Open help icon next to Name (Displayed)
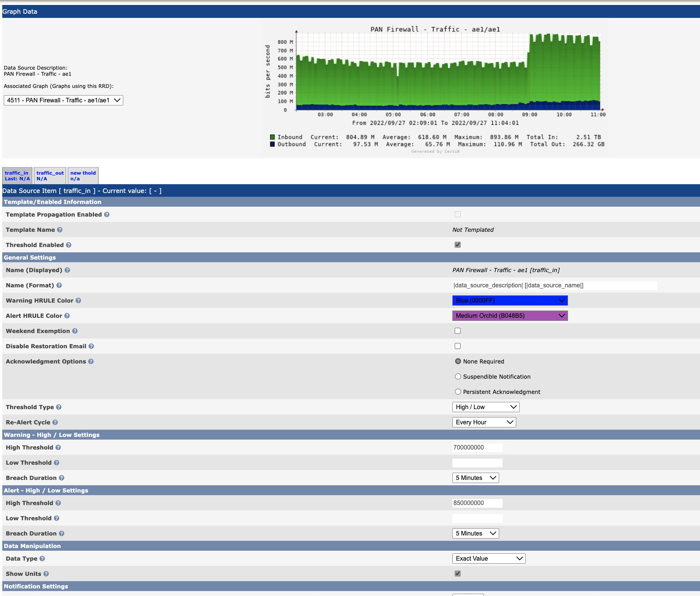The width and height of the screenshot is (700, 596). (x=67, y=270)
